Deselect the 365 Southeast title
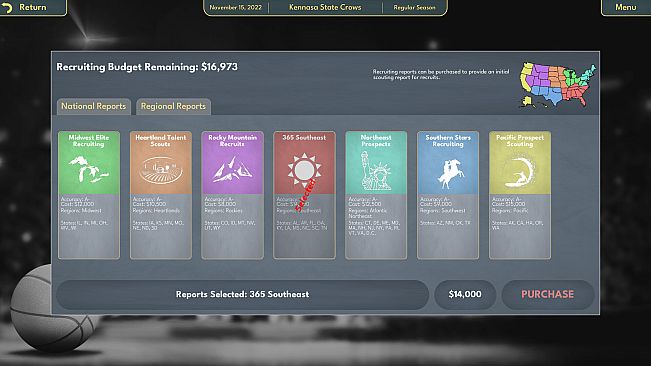This screenshot has height=366, width=651. coord(304,137)
